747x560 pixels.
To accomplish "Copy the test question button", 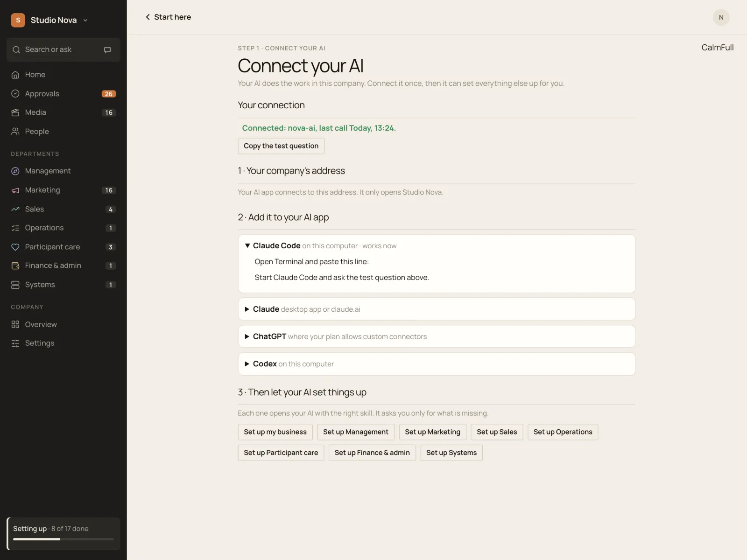I will pos(281,146).
